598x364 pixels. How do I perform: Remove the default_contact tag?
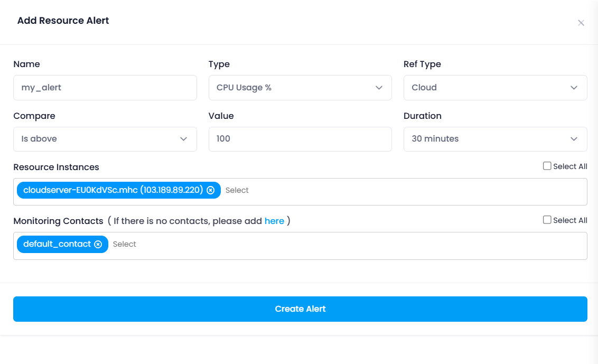98,244
